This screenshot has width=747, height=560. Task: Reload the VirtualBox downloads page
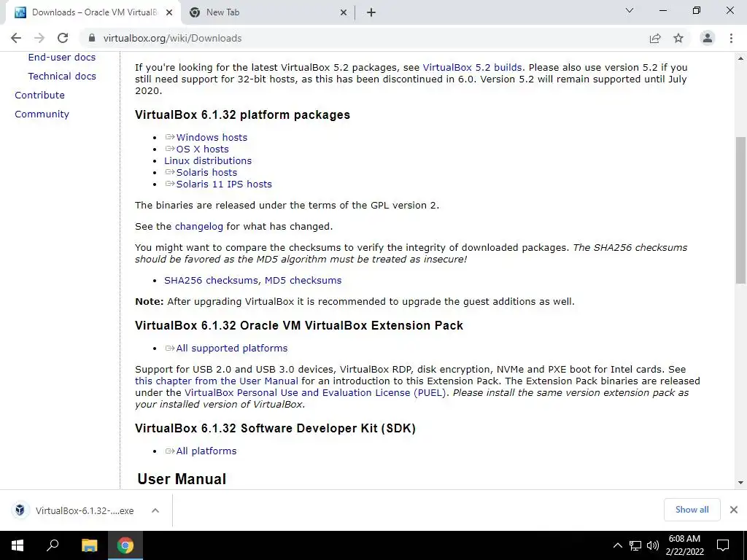point(63,38)
